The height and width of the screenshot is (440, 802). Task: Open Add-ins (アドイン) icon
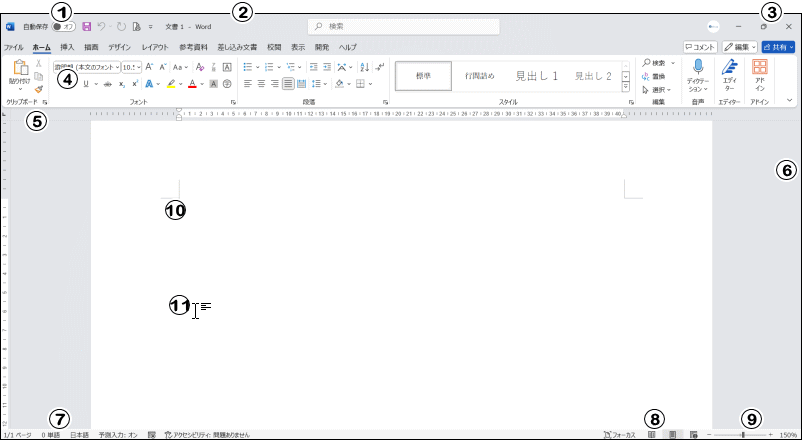(x=760, y=67)
